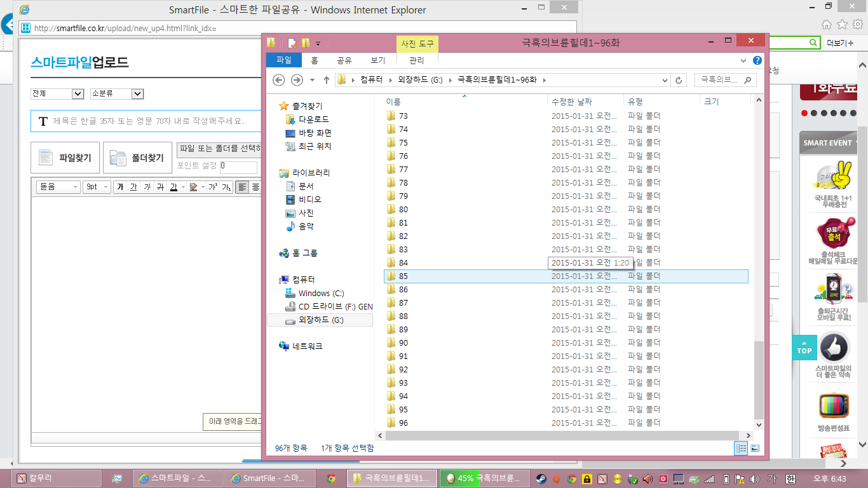Click the Chrome icon on taskbar
The width and height of the screenshot is (868, 488).
tap(330, 478)
